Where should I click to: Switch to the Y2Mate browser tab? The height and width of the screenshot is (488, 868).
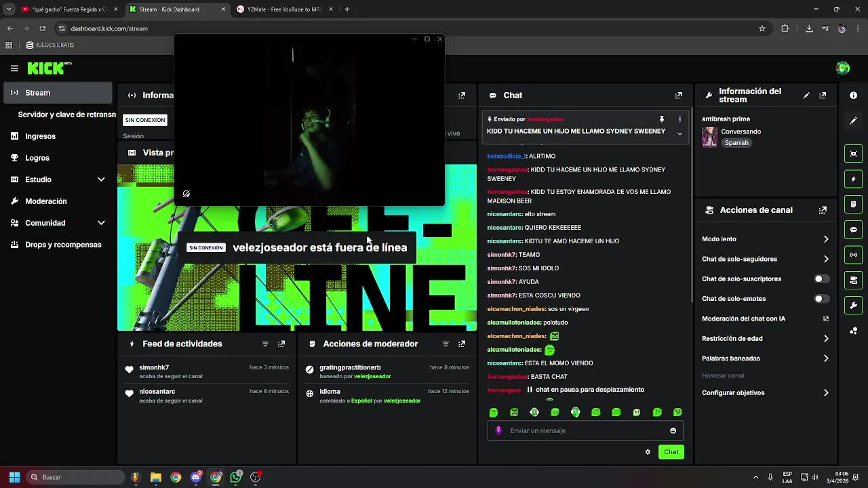pos(283,9)
